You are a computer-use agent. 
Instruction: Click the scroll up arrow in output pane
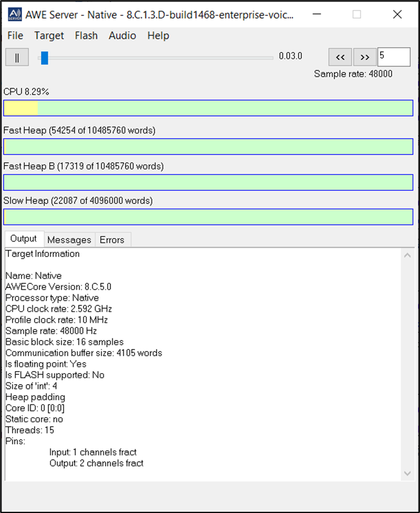[407, 255]
